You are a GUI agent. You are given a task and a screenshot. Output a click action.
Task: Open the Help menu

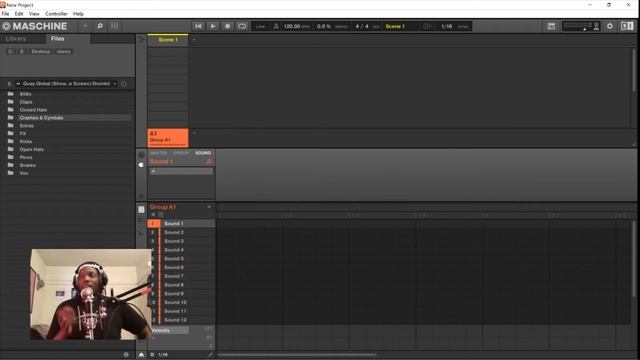(x=78, y=13)
